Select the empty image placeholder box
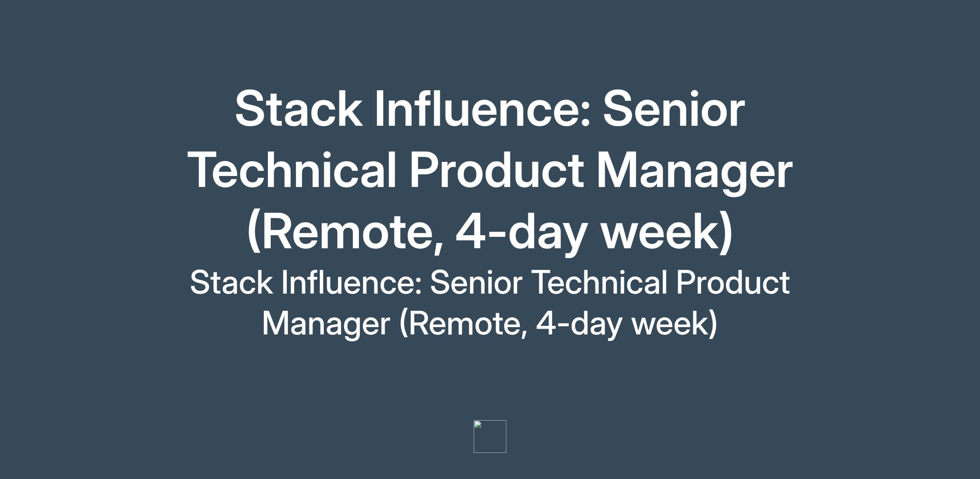 [490, 437]
